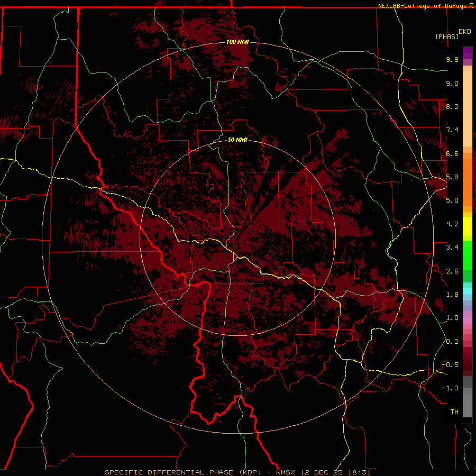
Task: Click the TH threshold label
Action: pos(454,412)
